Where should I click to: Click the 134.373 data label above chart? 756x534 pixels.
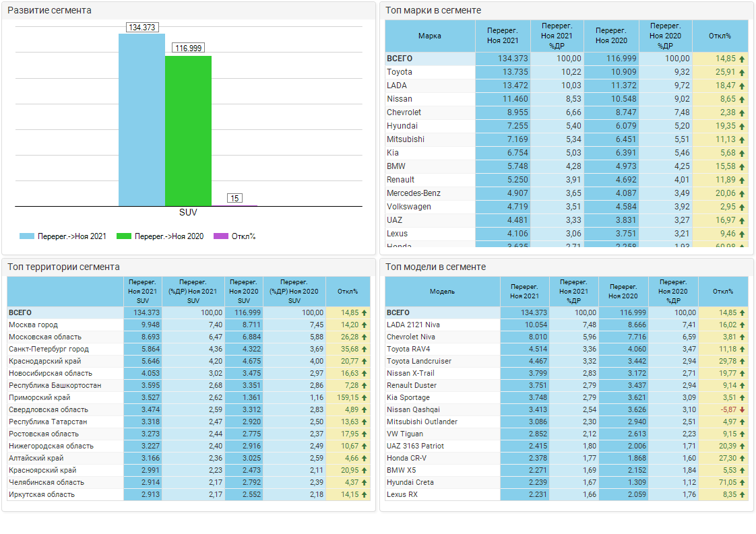(142, 28)
